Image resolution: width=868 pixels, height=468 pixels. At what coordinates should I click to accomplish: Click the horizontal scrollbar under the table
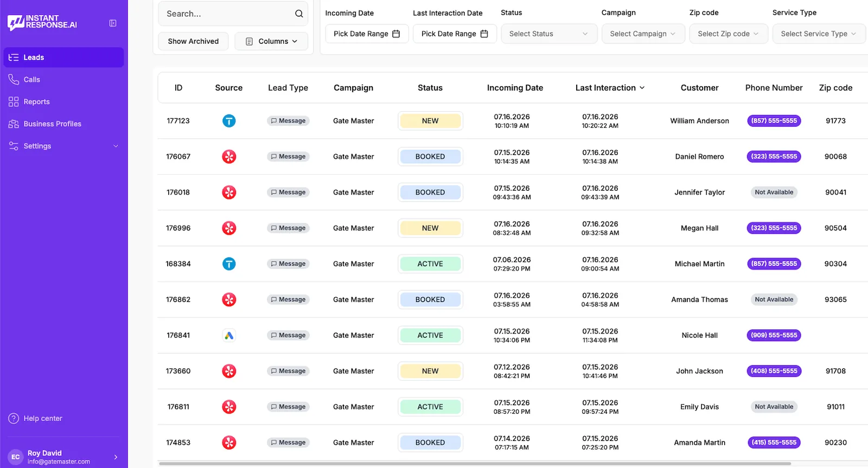(x=475, y=464)
